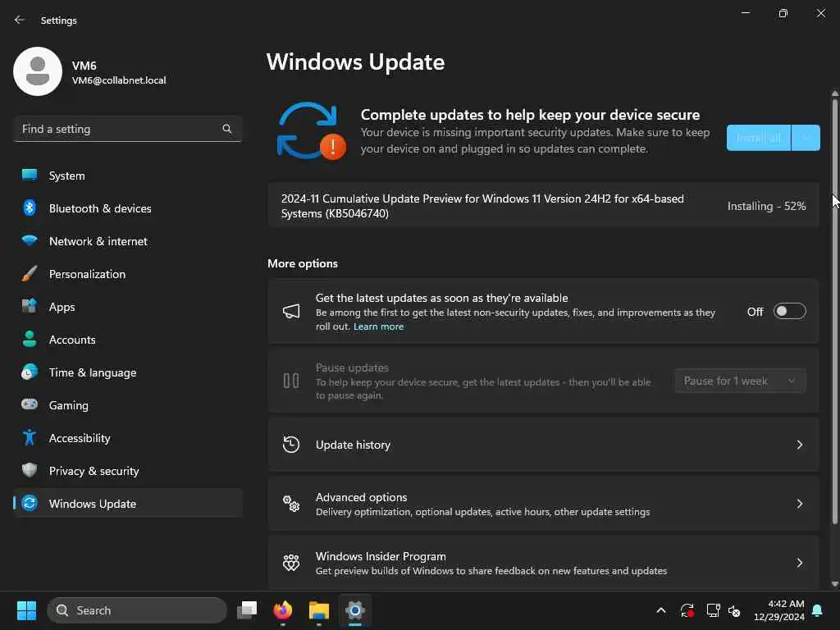Launch Firefox from the taskbar
The height and width of the screenshot is (630, 840).
click(x=283, y=610)
